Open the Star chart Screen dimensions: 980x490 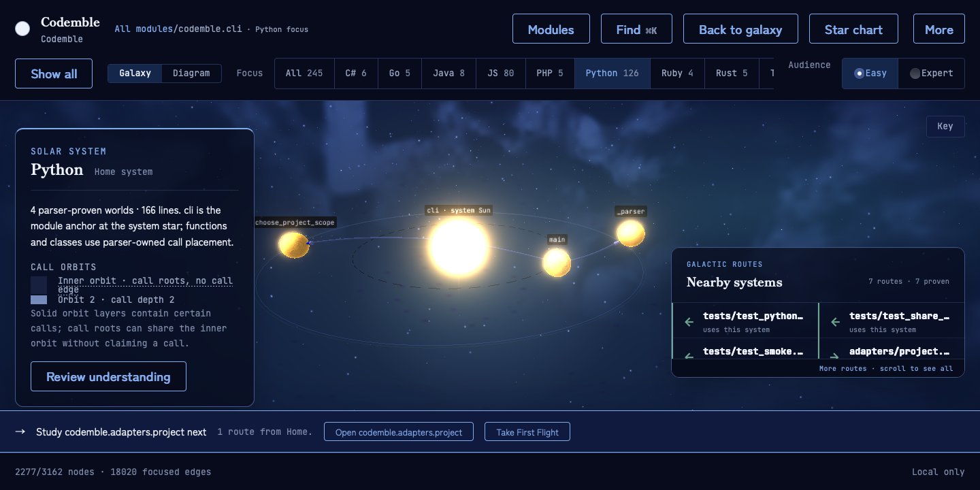click(x=853, y=29)
